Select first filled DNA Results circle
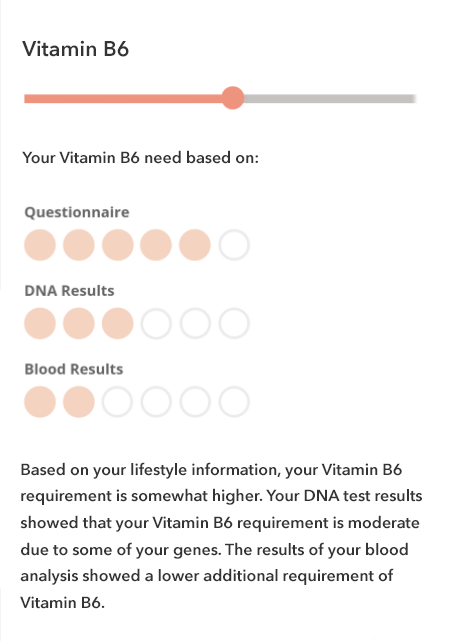The image size is (452, 641). (x=40, y=323)
